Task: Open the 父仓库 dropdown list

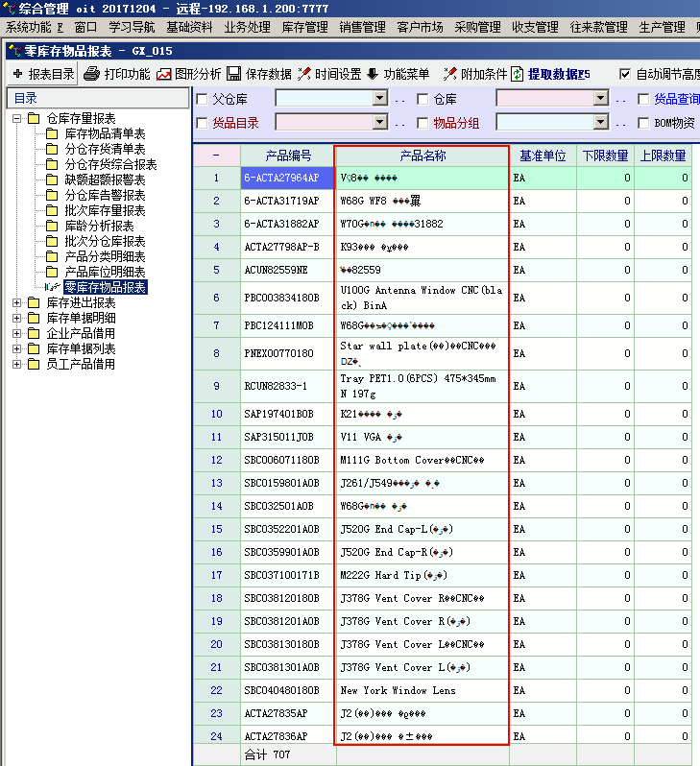Action: [379, 98]
